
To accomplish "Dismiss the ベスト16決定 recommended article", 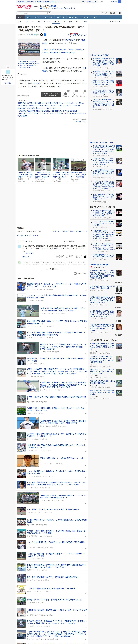I will [33, 181].
